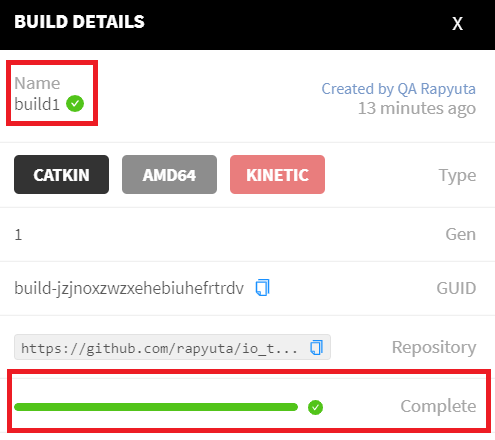The image size is (495, 440).
Task: Click the github repository URL field
Action: (172, 347)
